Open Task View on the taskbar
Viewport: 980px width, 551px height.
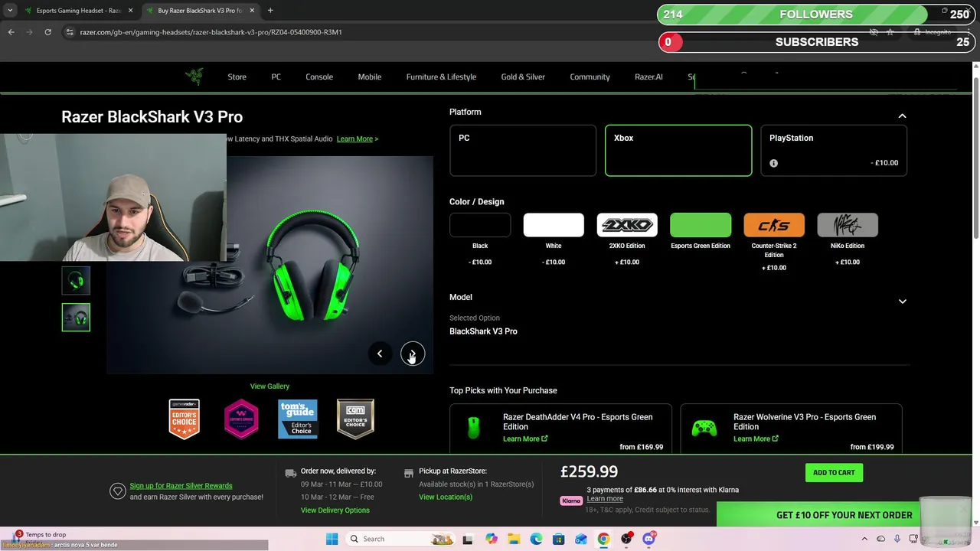(467, 539)
